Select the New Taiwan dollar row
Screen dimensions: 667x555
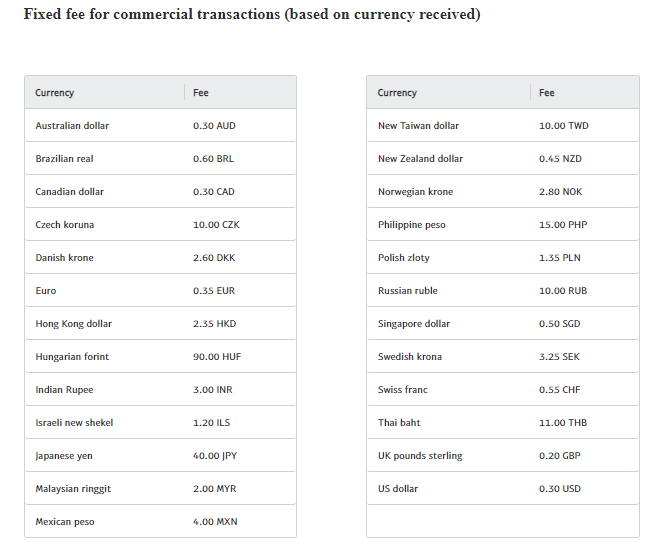[503, 125]
